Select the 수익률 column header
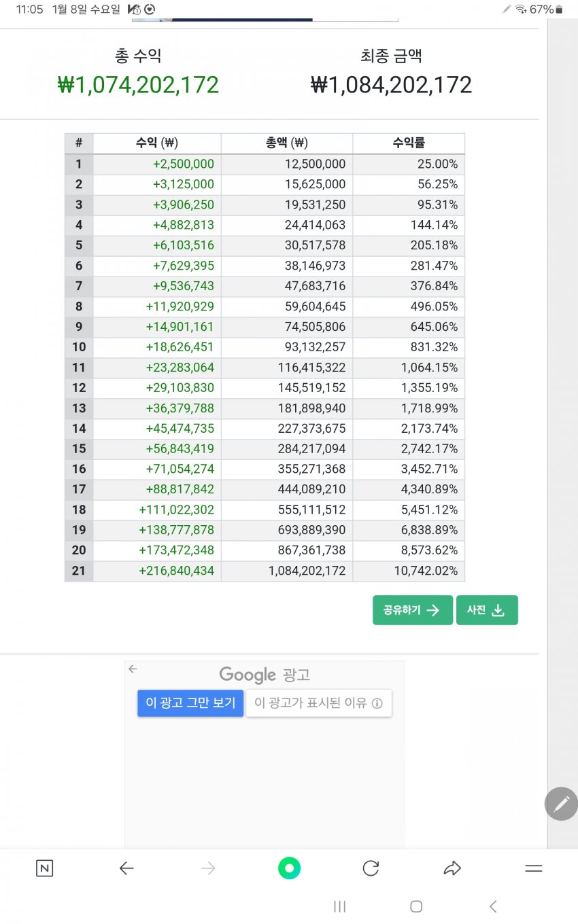The width and height of the screenshot is (578, 924). [x=409, y=143]
